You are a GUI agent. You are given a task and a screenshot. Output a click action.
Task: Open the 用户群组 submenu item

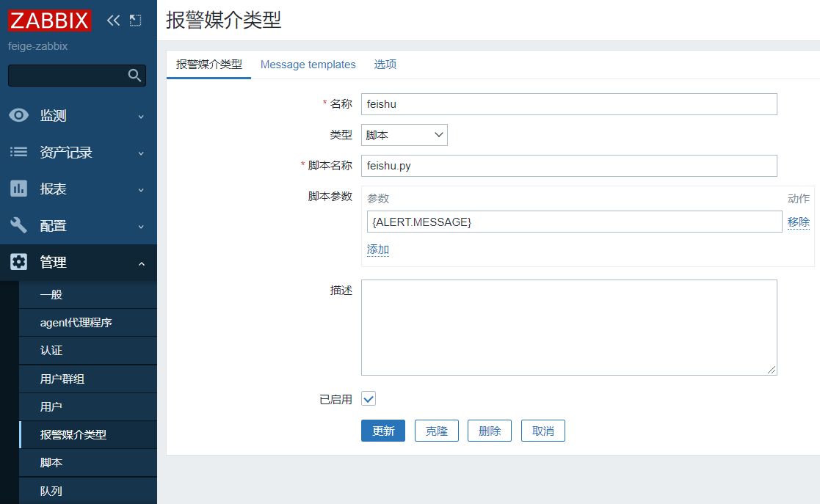click(88, 379)
